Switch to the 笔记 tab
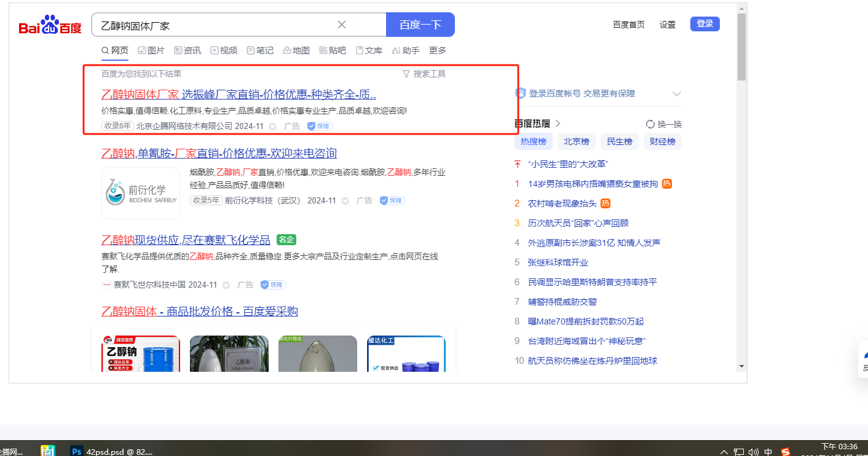This screenshot has width=868, height=456. point(260,50)
